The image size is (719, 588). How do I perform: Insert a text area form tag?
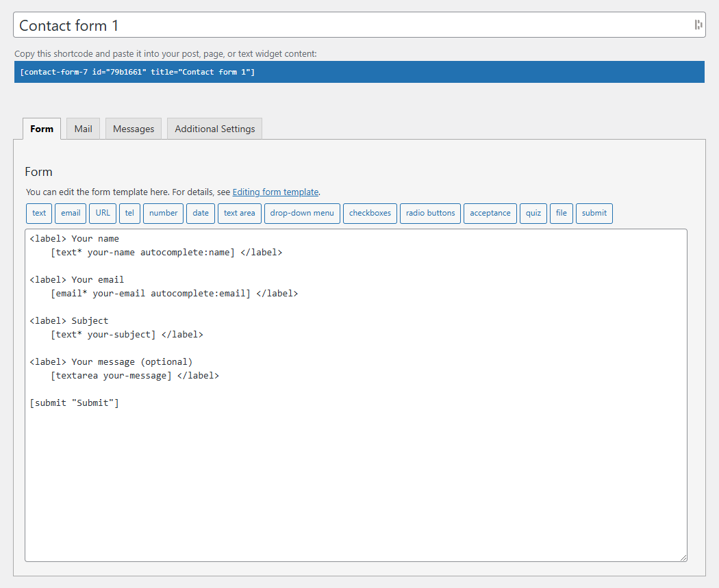[x=239, y=213]
